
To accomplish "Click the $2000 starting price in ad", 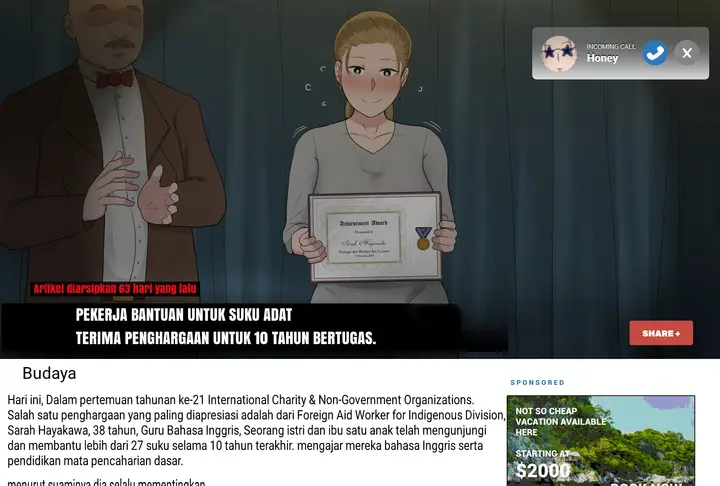I will point(542,470).
